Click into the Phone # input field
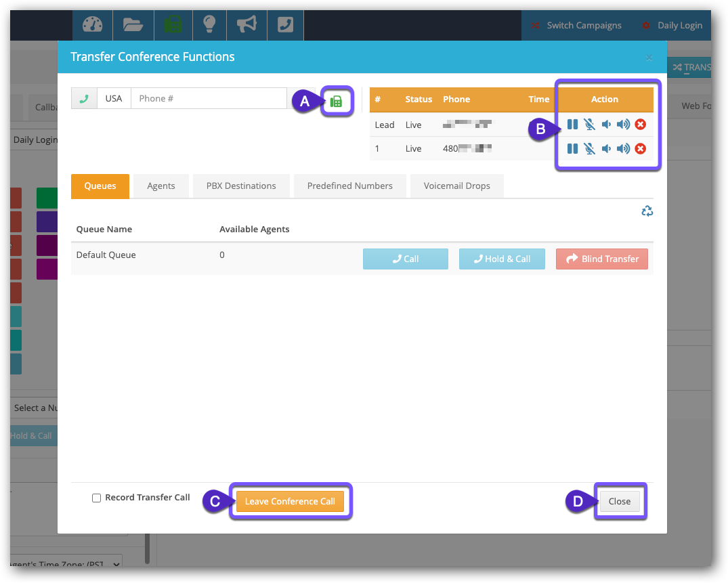 tap(209, 98)
